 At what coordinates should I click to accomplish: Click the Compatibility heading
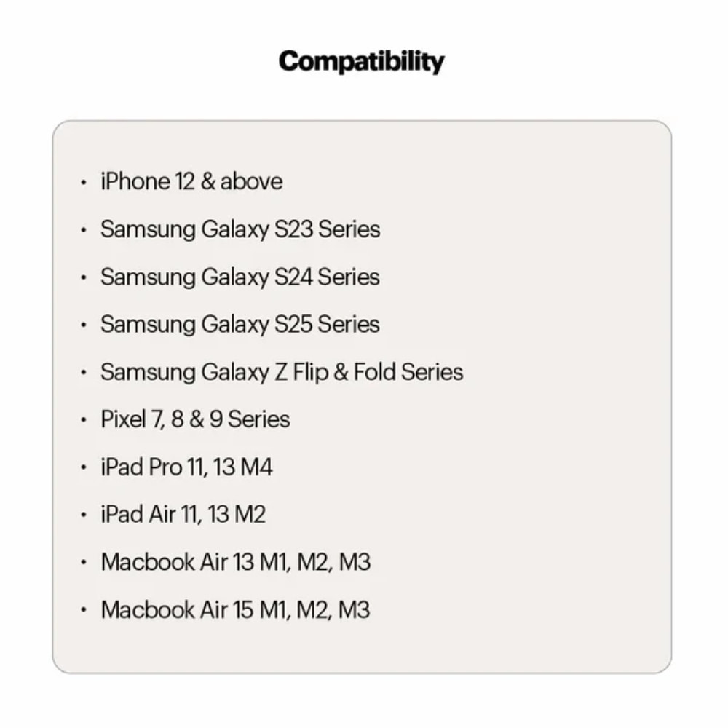(x=361, y=61)
